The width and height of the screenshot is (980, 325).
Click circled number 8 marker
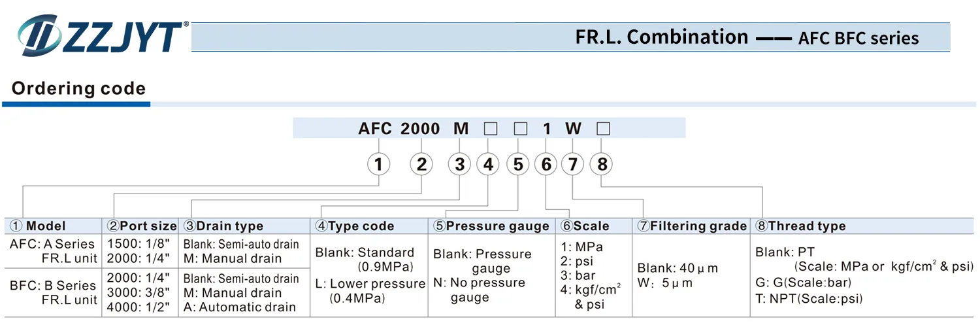point(602,163)
